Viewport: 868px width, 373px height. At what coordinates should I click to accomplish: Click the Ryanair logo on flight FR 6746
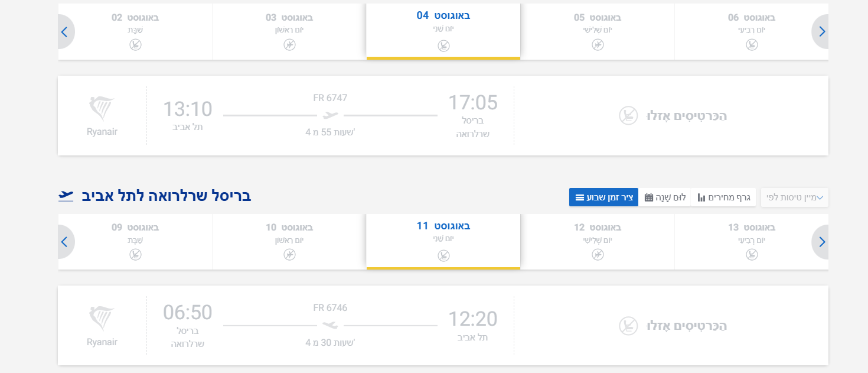point(102,326)
